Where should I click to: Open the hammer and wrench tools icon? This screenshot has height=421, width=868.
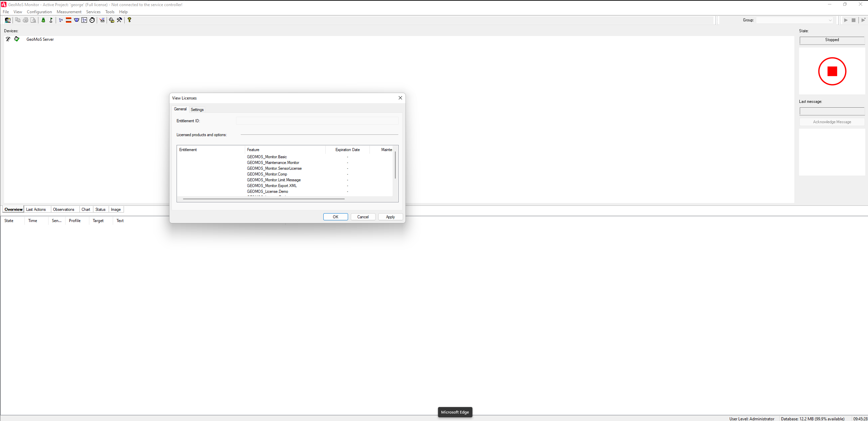pos(120,20)
